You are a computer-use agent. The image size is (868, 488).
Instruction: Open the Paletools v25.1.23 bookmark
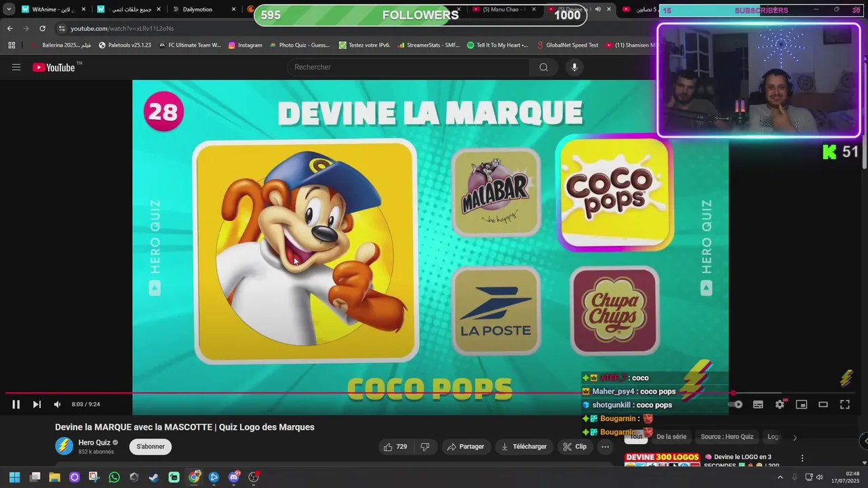pos(124,45)
